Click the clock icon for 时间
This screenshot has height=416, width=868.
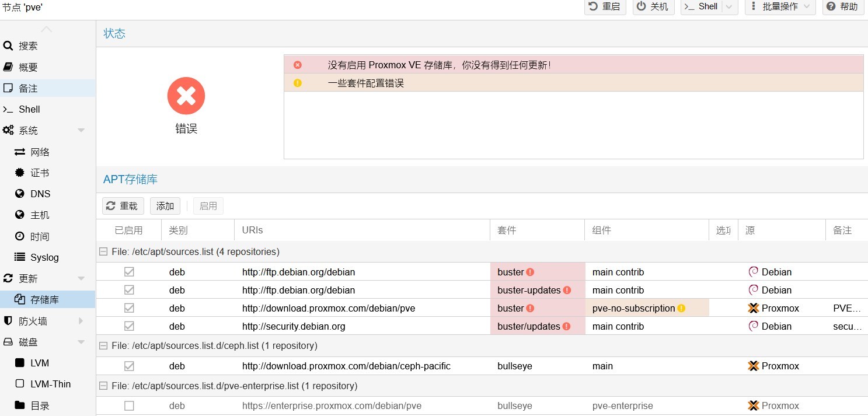tap(20, 236)
